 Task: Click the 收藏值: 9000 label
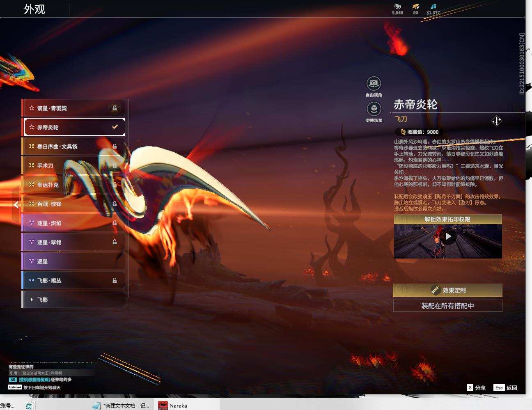(x=423, y=132)
